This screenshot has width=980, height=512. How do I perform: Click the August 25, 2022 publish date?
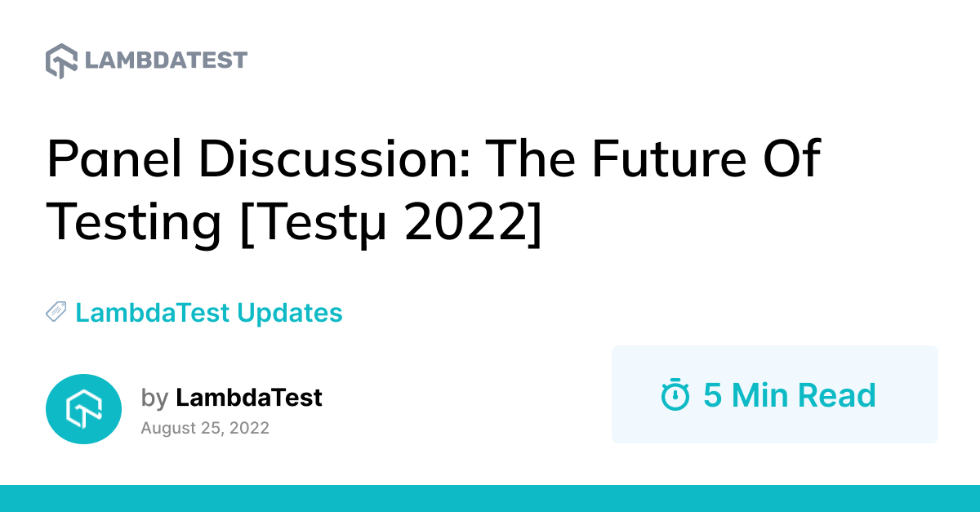(205, 428)
